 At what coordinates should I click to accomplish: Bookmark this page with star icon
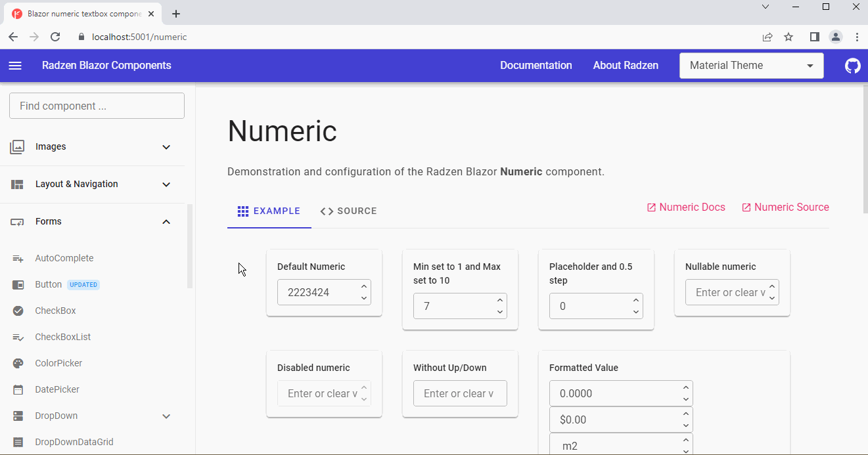(x=788, y=37)
